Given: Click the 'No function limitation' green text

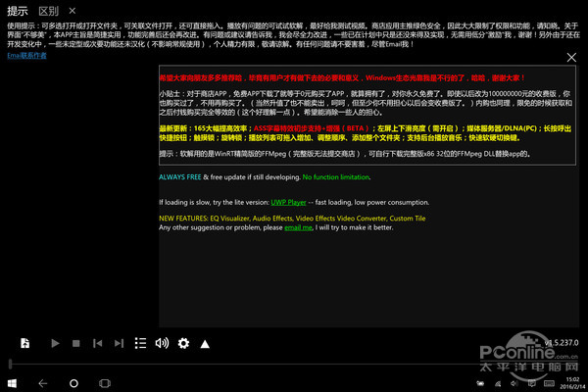Looking at the screenshot, I should (336, 177).
